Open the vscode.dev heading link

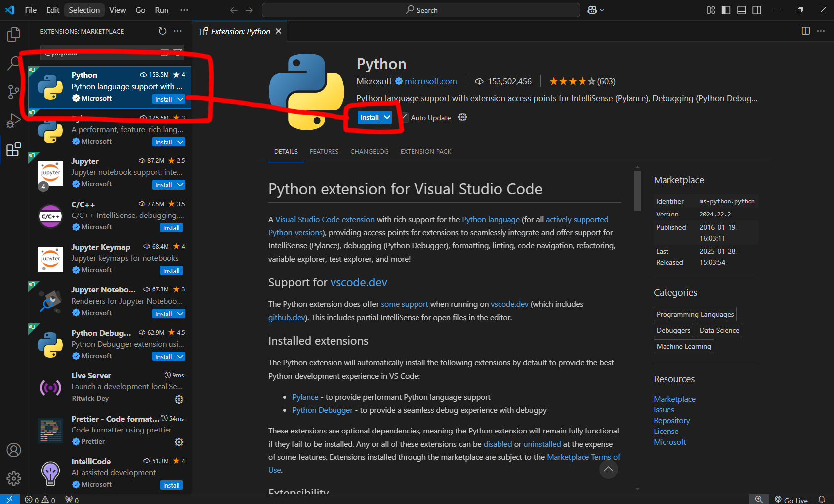[358, 282]
